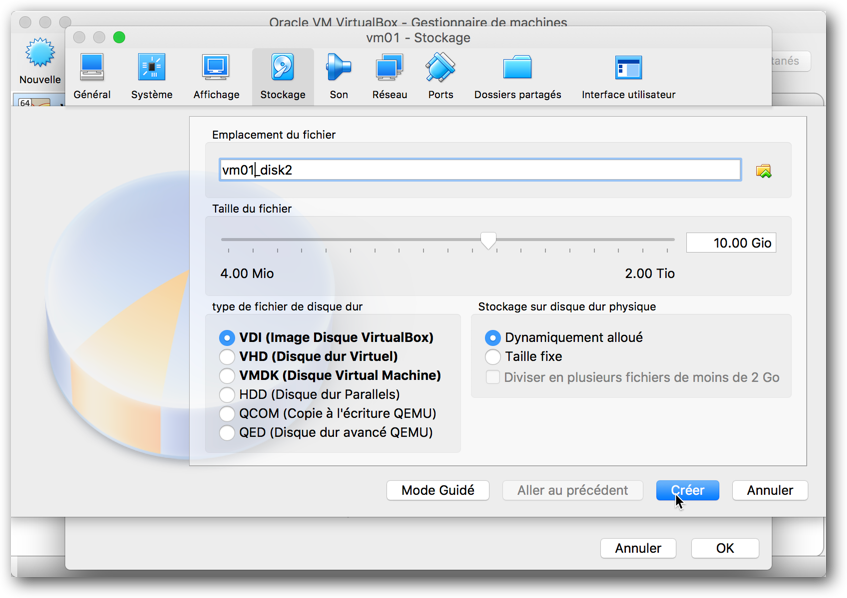This screenshot has width=847, height=598.
Task: Click the Mode Guidé button
Action: click(438, 490)
